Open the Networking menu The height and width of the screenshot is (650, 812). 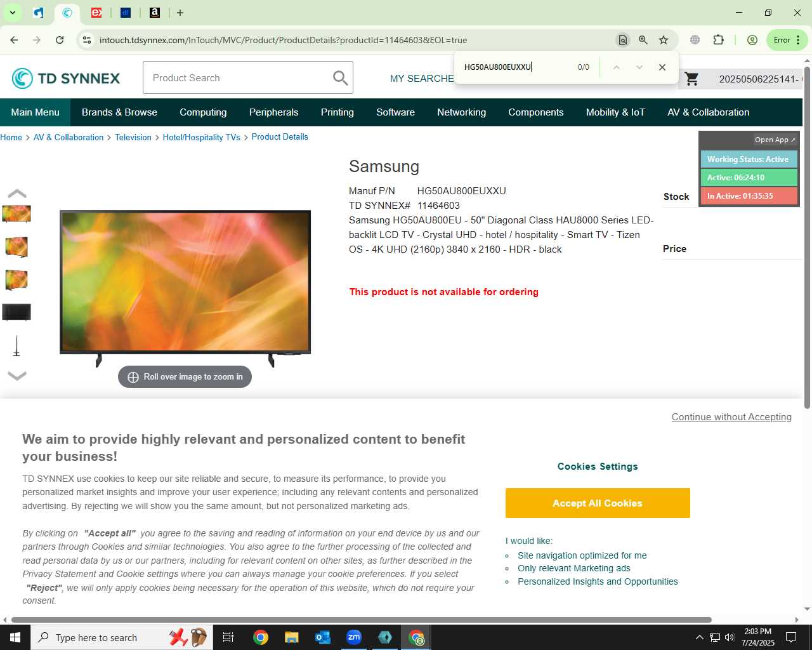pyautogui.click(x=461, y=112)
